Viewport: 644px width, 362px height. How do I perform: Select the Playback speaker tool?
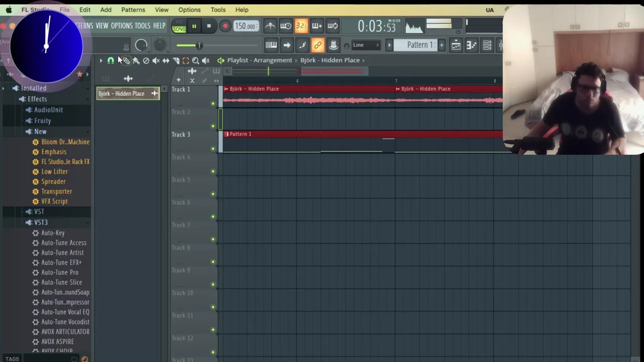[206, 60]
